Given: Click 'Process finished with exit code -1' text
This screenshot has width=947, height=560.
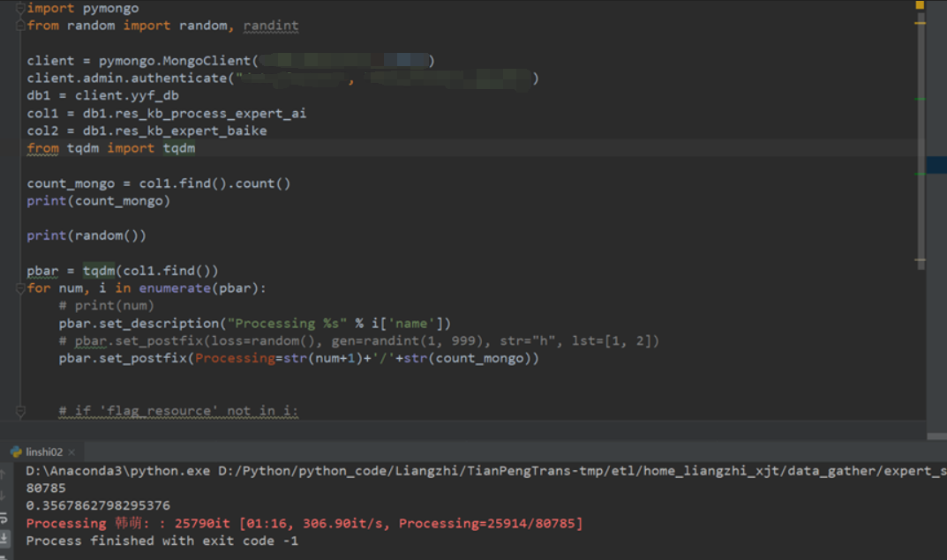Looking at the screenshot, I should [162, 541].
